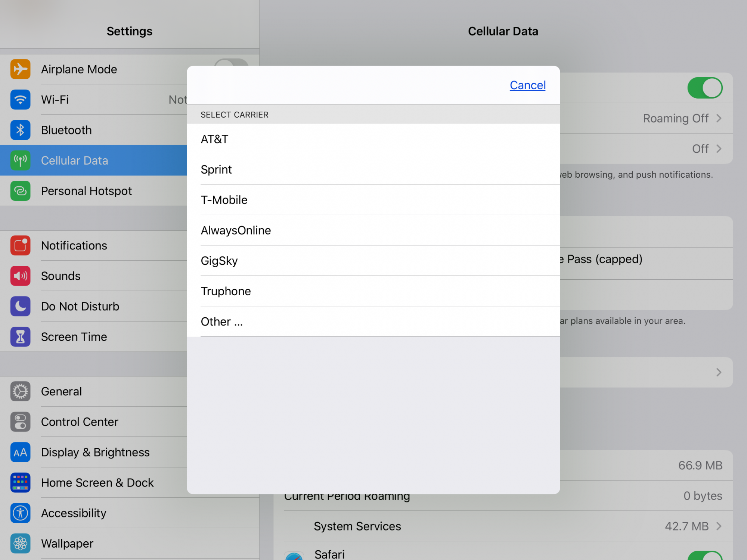
Task: Open Notifications settings
Action: click(x=93, y=245)
